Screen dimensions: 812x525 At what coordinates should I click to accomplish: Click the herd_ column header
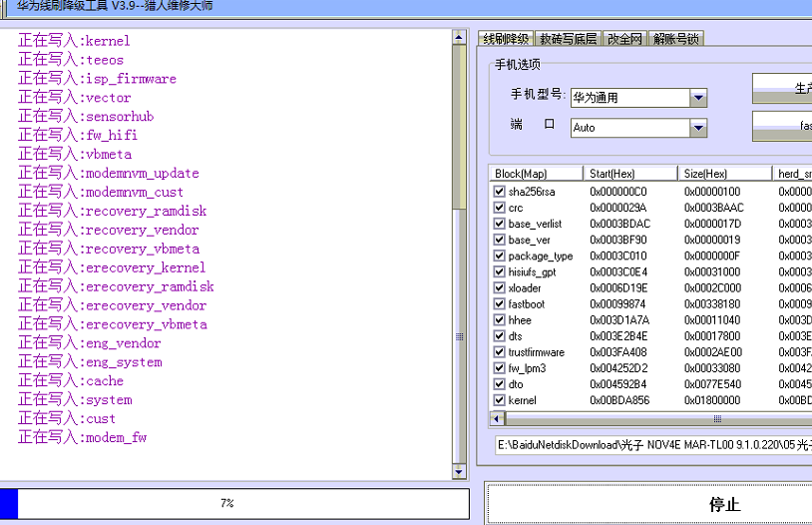tap(792, 174)
